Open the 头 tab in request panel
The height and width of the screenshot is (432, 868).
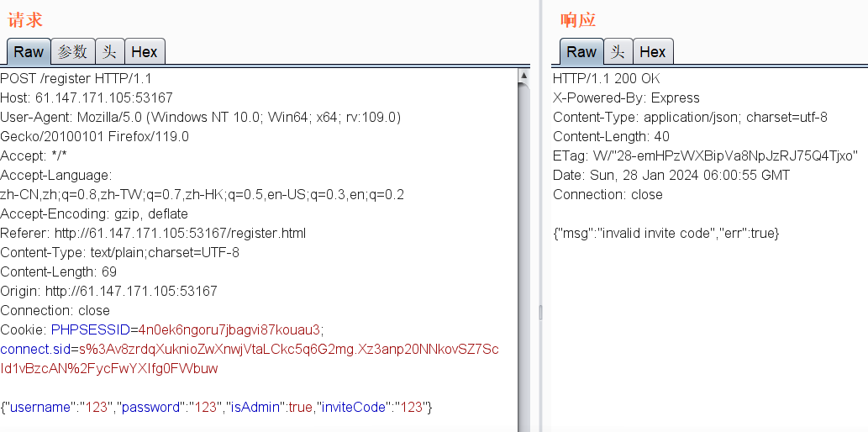coord(109,51)
